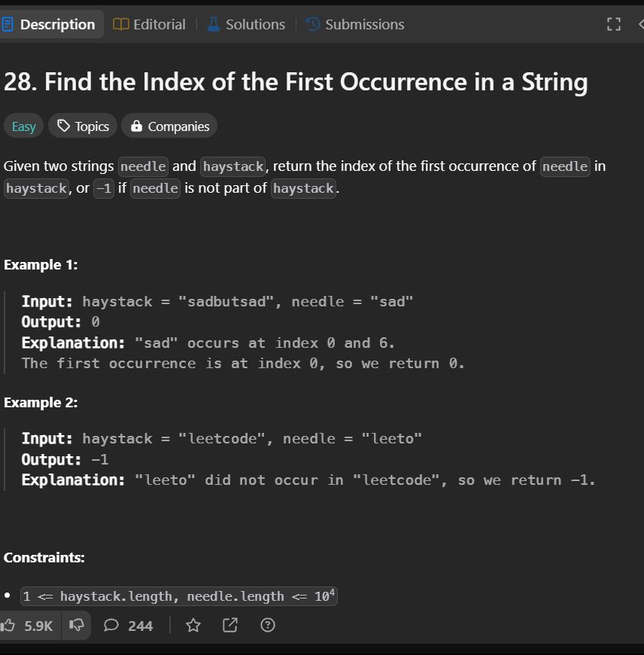This screenshot has height=655, width=644.
Task: Click the thumbs-up like icon
Action: pos(8,626)
